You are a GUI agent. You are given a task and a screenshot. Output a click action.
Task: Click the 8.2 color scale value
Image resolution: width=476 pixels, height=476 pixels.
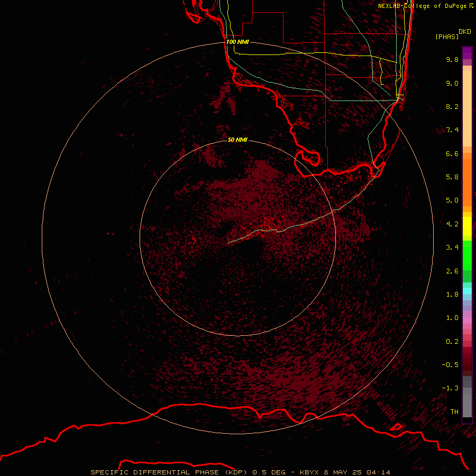[452, 106]
